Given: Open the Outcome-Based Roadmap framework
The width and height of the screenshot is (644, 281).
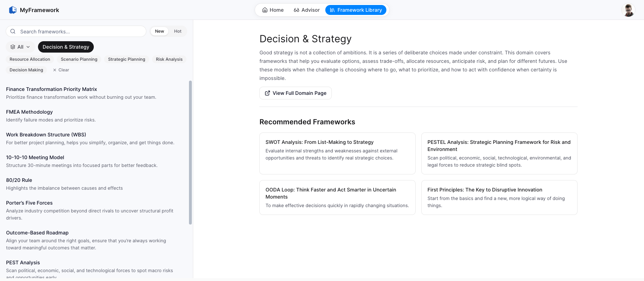Looking at the screenshot, I should point(94,240).
